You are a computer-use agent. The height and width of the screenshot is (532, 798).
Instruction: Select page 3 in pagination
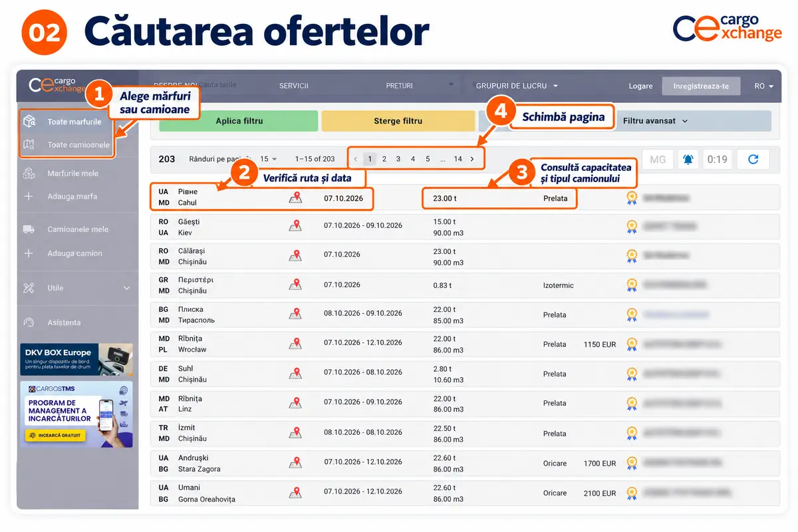398,159
